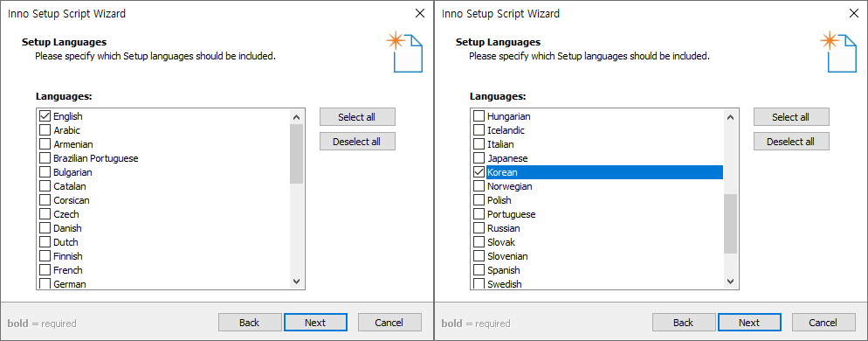Image resolution: width=868 pixels, height=341 pixels.
Task: Enable the Icelandic checkbox
Action: 479,130
